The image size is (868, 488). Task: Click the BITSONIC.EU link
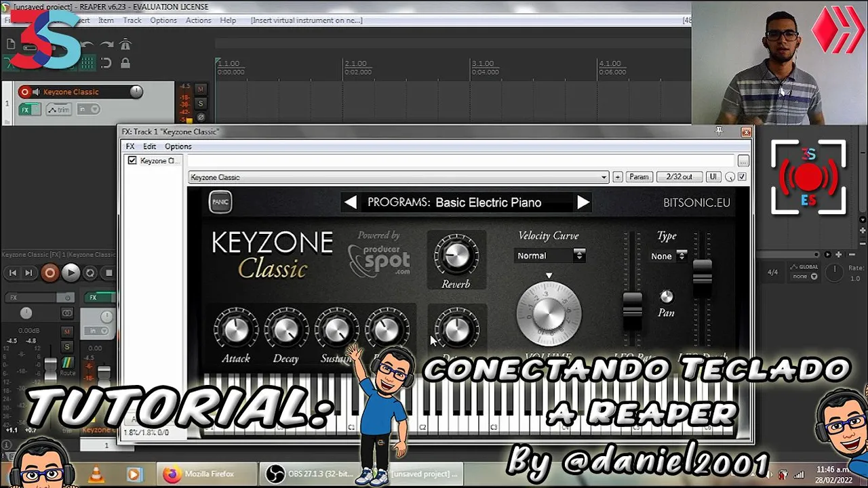(696, 203)
